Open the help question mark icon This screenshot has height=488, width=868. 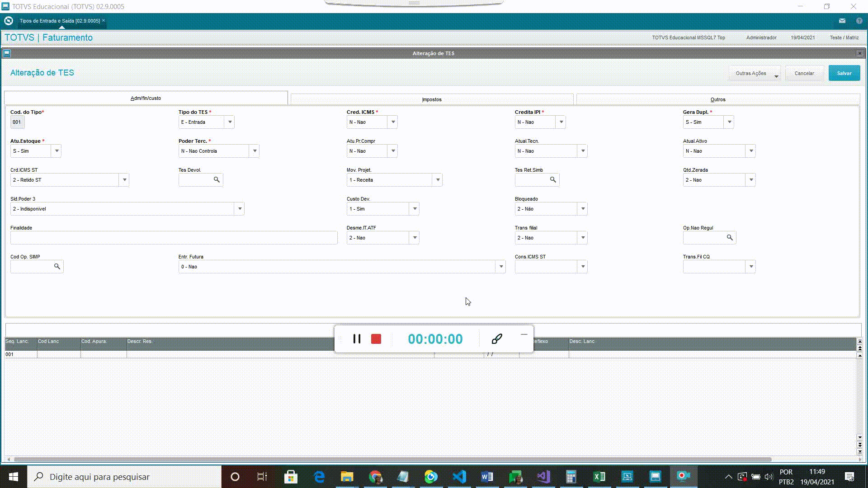click(x=859, y=21)
